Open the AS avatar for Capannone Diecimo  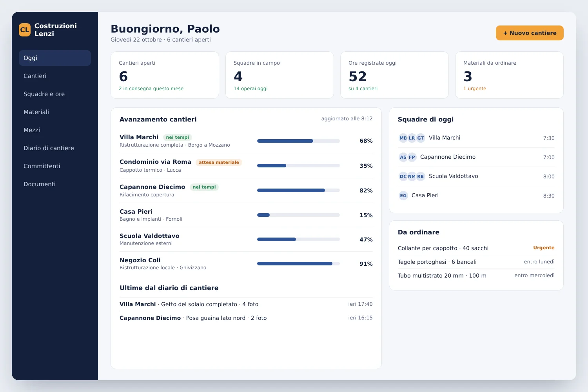tap(403, 157)
